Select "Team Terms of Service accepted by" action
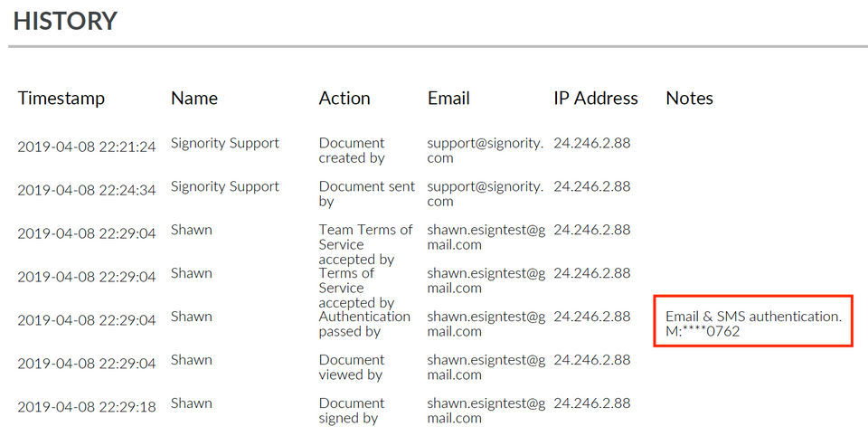 pos(365,244)
